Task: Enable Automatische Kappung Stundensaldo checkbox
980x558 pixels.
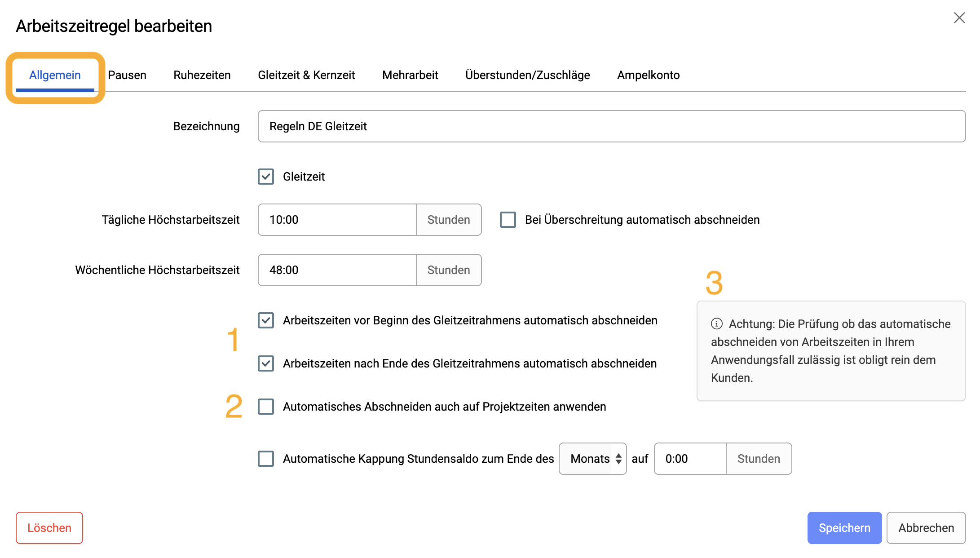Action: point(266,459)
